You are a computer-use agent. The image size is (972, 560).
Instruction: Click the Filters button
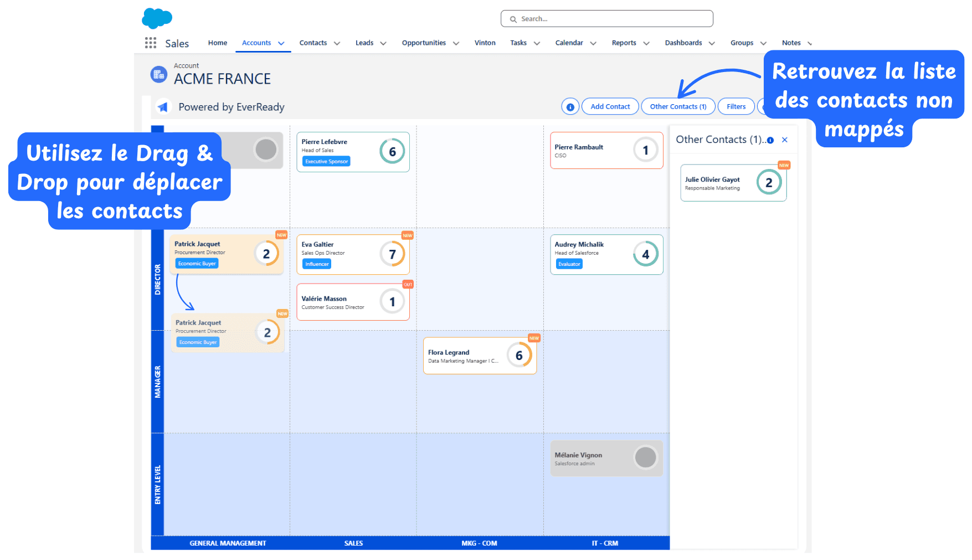tap(736, 106)
